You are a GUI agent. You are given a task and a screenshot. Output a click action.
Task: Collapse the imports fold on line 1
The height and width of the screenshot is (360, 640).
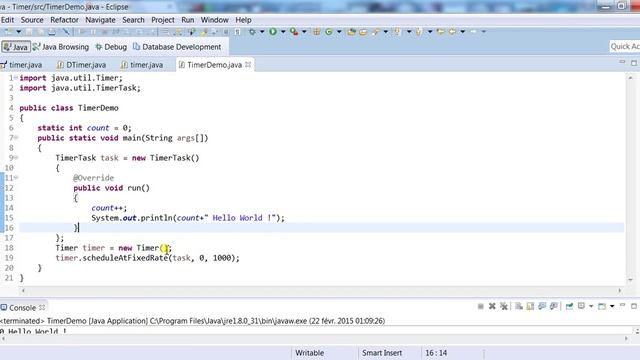[16, 78]
